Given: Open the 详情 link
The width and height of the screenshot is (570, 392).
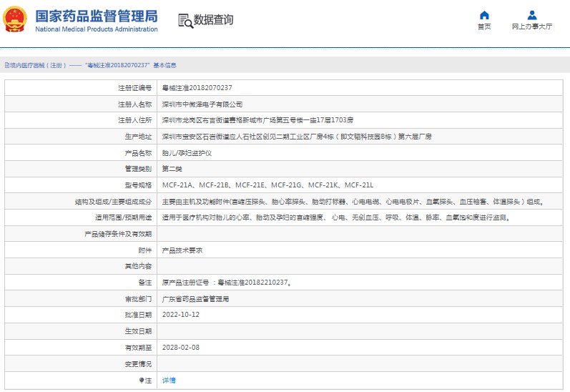Looking at the screenshot, I should point(169,381).
